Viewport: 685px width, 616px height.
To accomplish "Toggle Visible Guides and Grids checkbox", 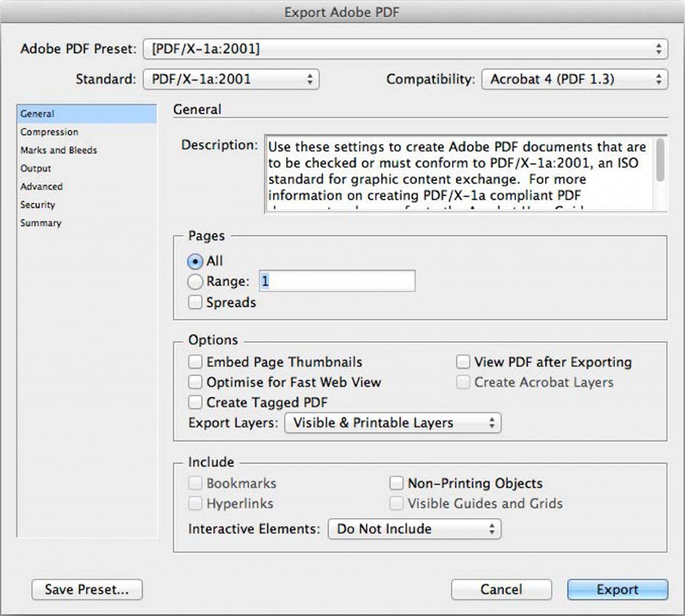I will (397, 503).
